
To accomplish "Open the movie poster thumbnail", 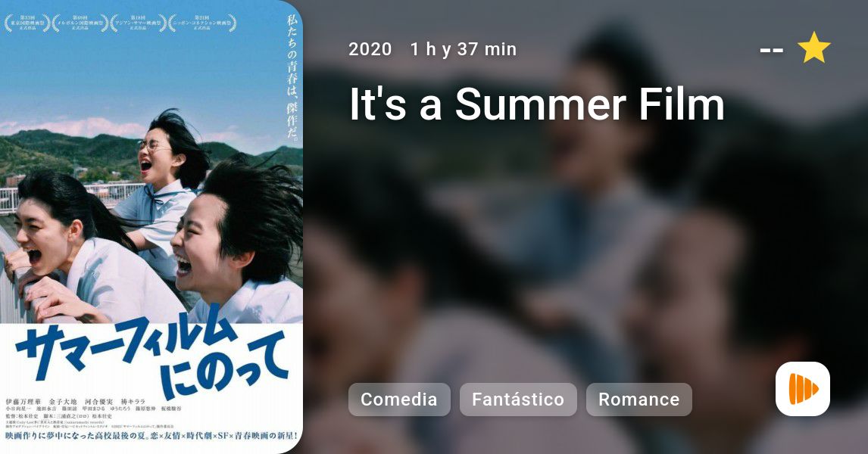I will [x=151, y=227].
